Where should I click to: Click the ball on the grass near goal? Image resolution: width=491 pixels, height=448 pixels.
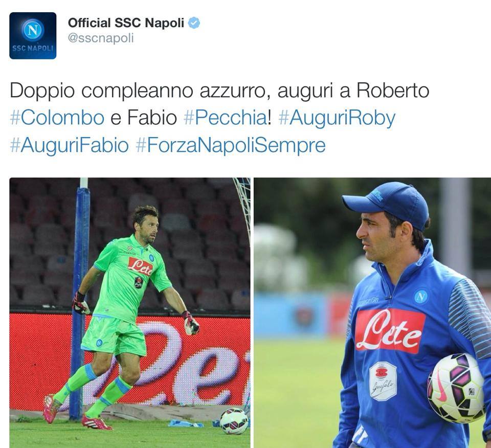coord(234,421)
